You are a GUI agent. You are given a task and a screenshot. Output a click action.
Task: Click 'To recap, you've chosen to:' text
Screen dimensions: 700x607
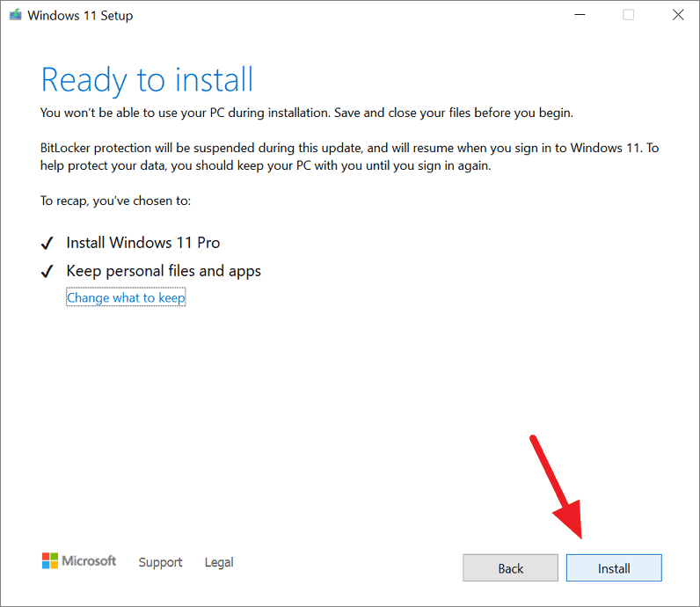(x=115, y=201)
